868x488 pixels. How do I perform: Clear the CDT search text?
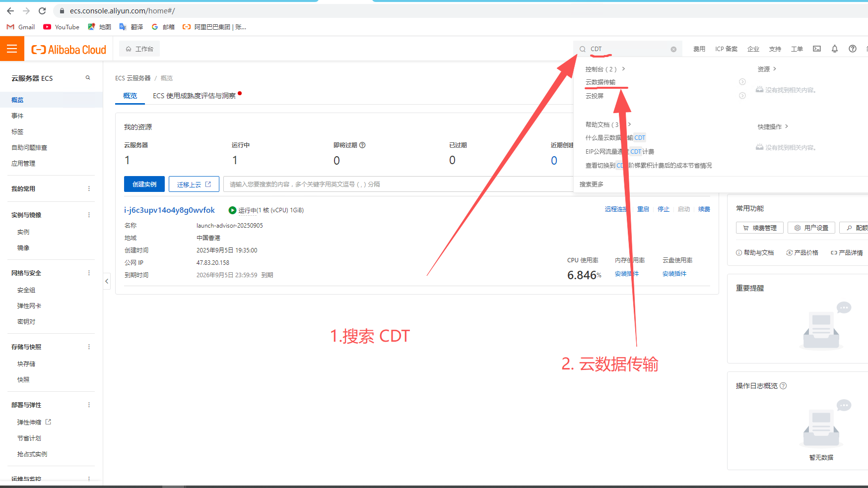coord(673,49)
